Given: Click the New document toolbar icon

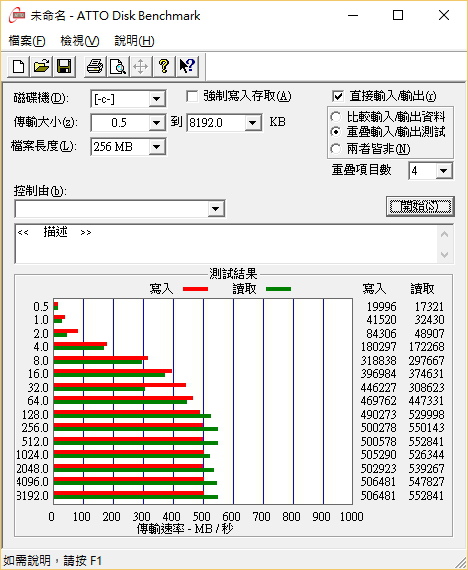Looking at the screenshot, I should (x=19, y=67).
